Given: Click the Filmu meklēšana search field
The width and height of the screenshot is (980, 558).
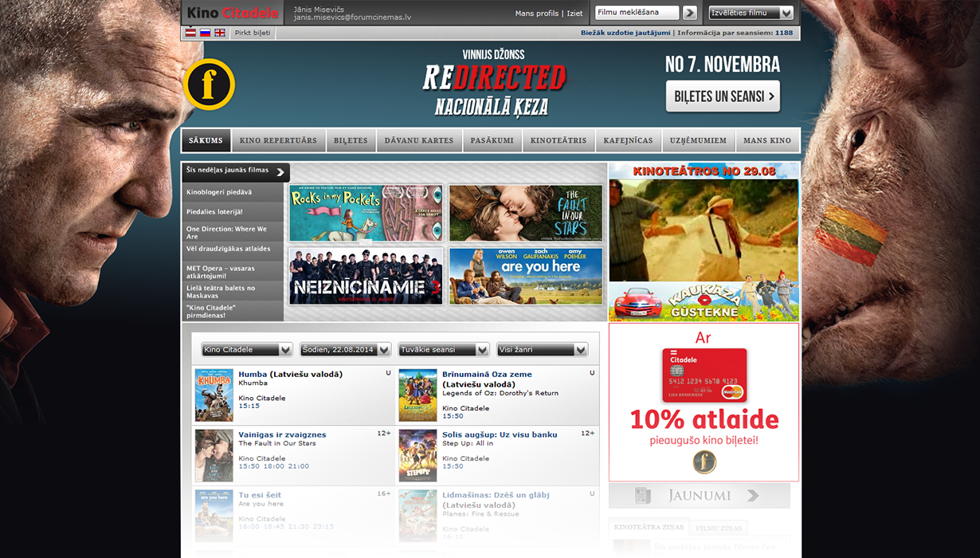Looking at the screenshot, I should (637, 13).
